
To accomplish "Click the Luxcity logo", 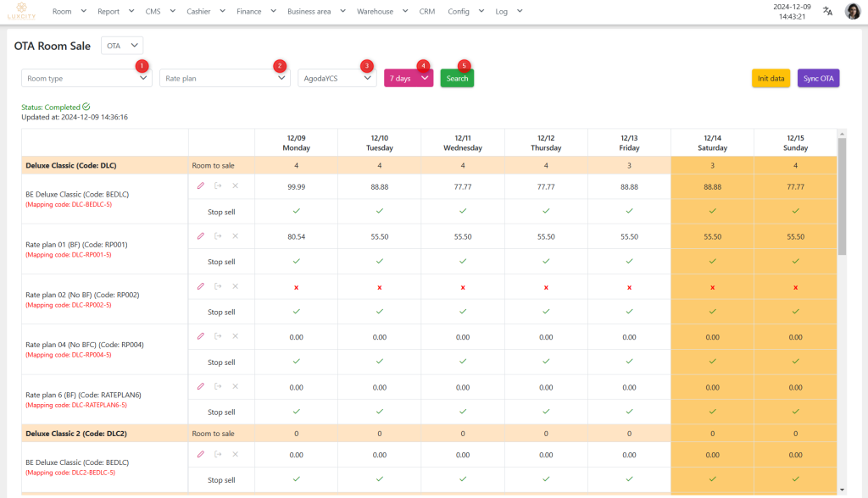I will pos(22,11).
